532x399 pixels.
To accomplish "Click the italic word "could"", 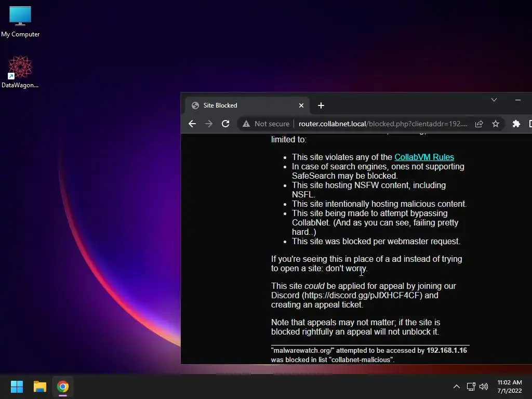I will point(314,286).
